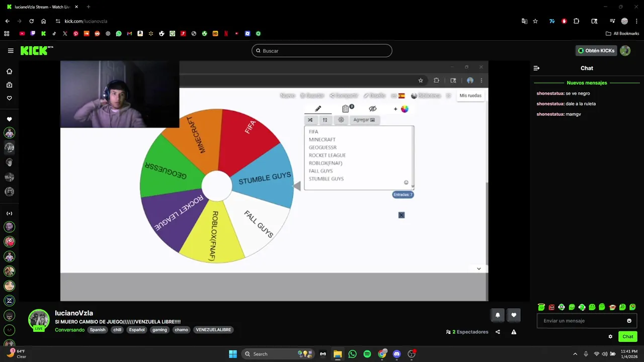Open Chrome three-dot menu
Screen dimensions: 644x362
click(x=636, y=21)
